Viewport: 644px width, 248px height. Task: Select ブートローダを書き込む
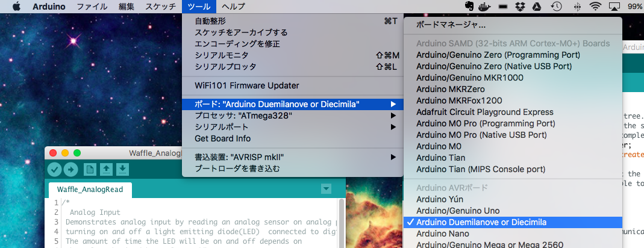pos(293,169)
